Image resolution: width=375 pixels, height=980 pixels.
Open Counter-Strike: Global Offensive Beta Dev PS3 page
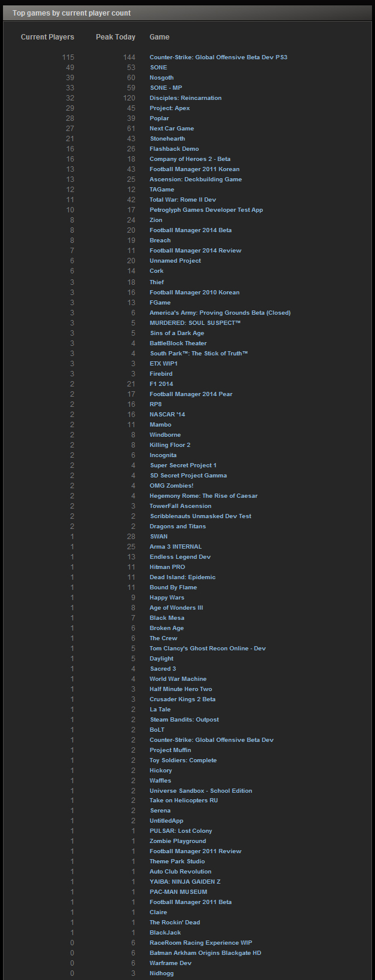click(x=217, y=57)
